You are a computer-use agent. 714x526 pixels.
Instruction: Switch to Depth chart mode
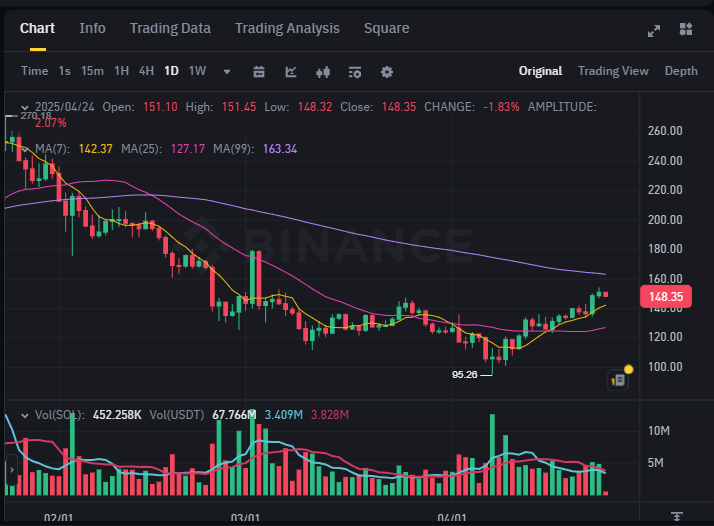(x=681, y=71)
